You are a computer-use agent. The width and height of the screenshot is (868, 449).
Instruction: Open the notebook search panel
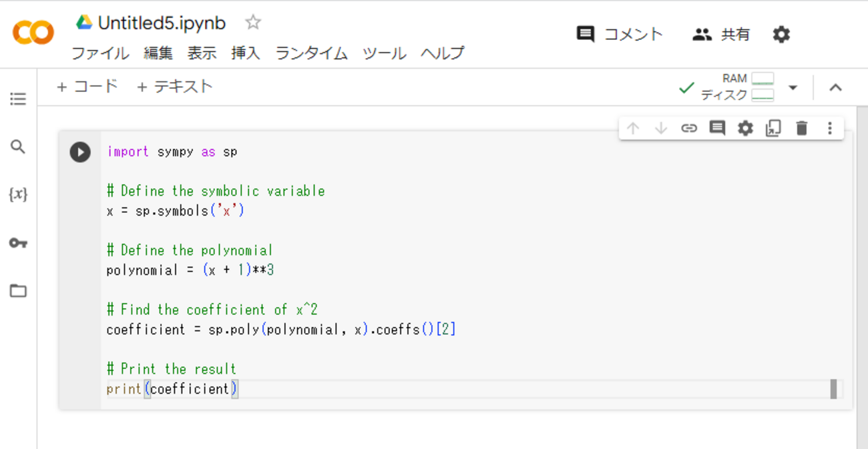(x=17, y=146)
